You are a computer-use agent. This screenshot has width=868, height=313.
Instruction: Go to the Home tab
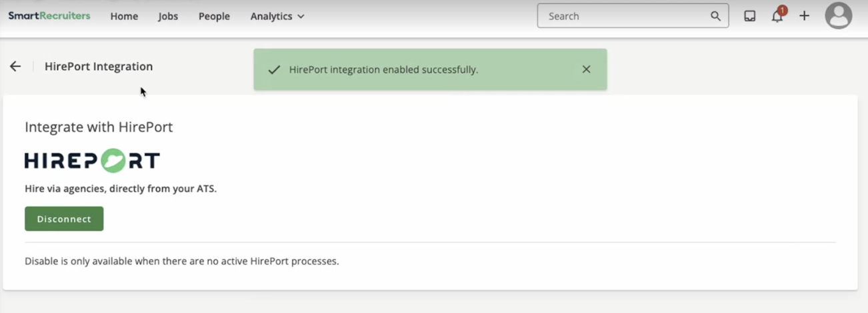pyautogui.click(x=124, y=16)
